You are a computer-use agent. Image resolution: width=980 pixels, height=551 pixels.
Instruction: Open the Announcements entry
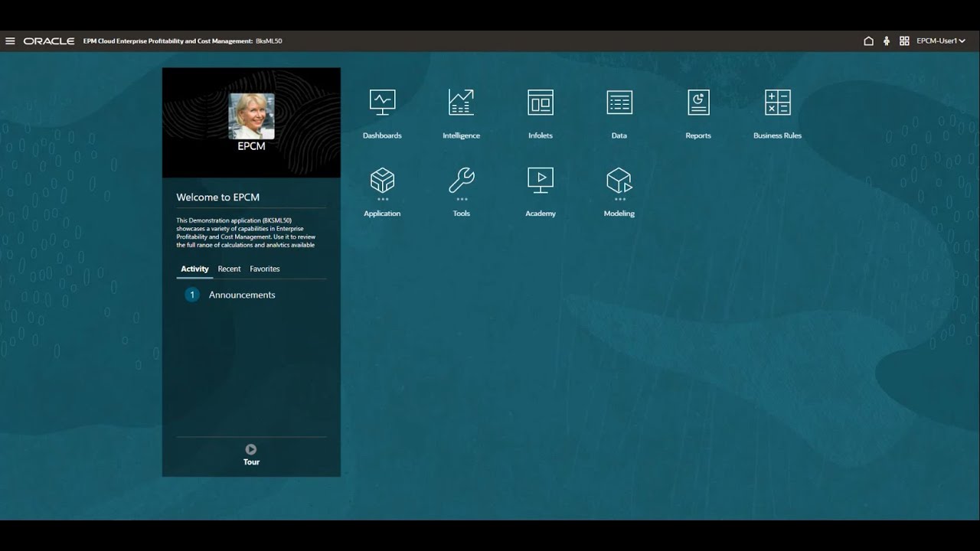242,295
